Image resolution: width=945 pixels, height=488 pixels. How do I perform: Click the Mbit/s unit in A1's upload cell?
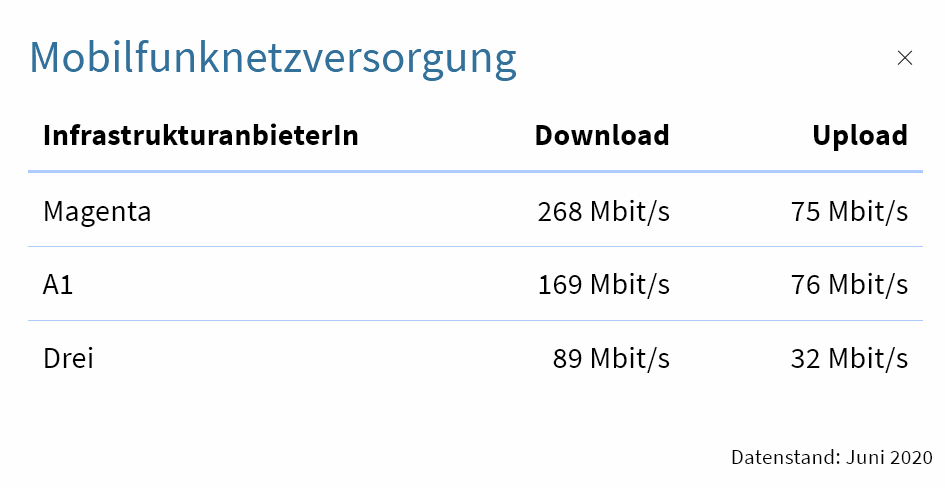click(868, 285)
